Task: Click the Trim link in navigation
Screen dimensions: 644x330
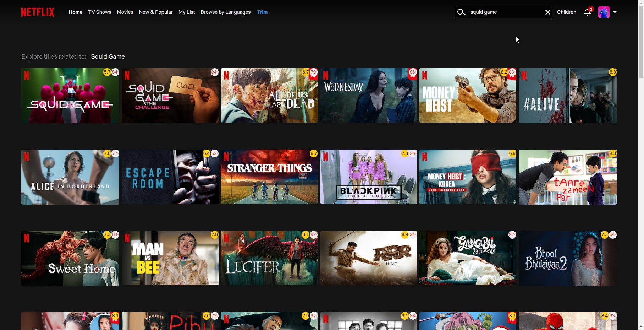Action: click(262, 12)
